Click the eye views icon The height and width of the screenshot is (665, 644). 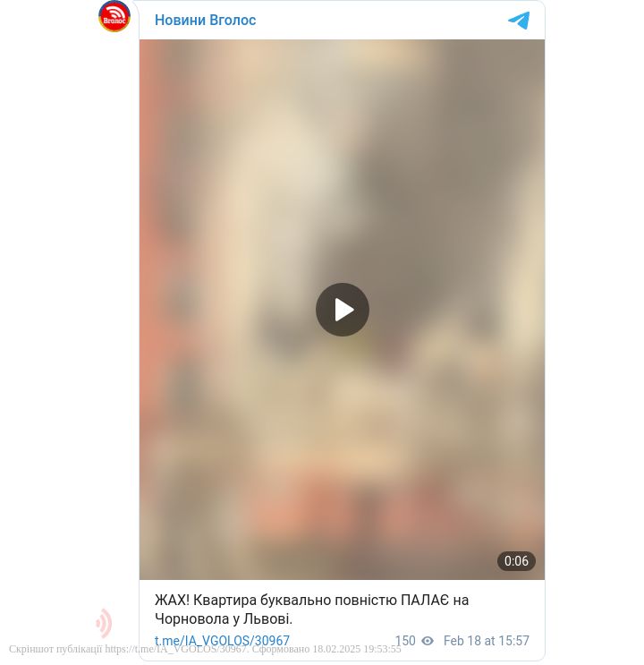coord(428,641)
